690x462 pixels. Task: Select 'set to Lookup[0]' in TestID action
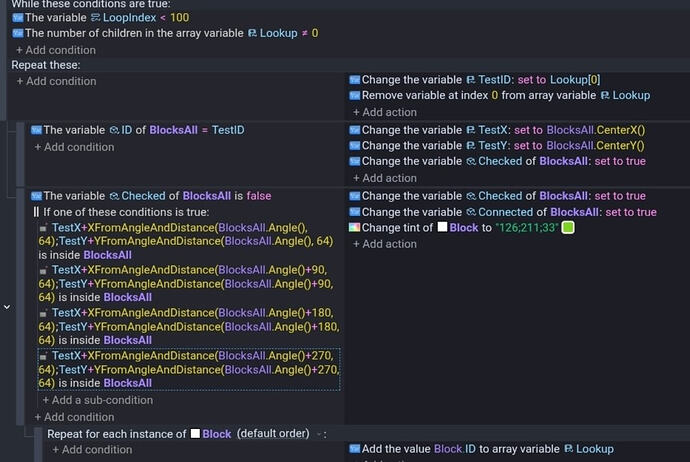click(x=559, y=80)
